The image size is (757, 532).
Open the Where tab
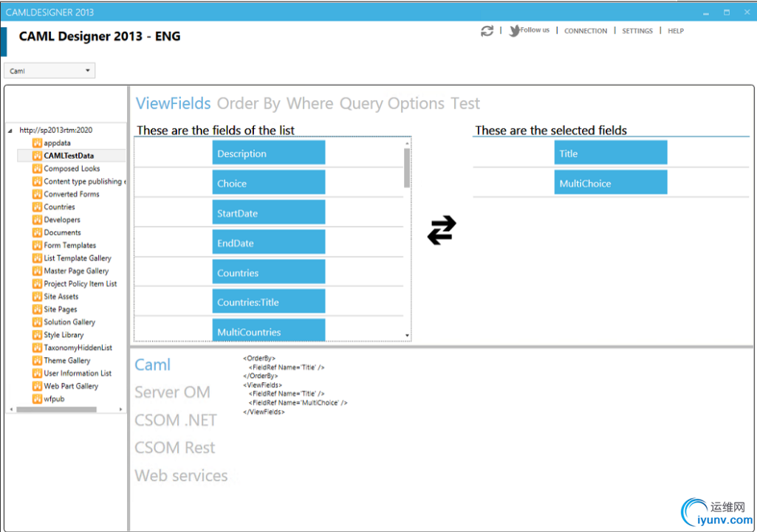309,103
